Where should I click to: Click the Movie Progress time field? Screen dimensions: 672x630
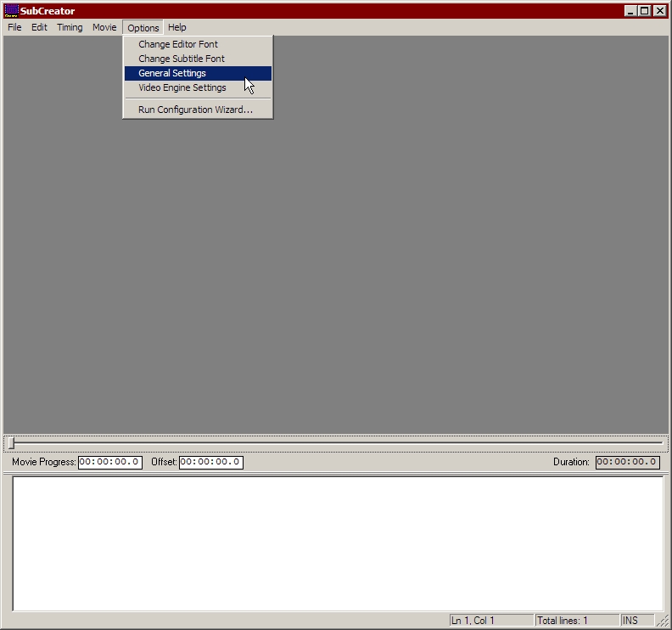[110, 462]
